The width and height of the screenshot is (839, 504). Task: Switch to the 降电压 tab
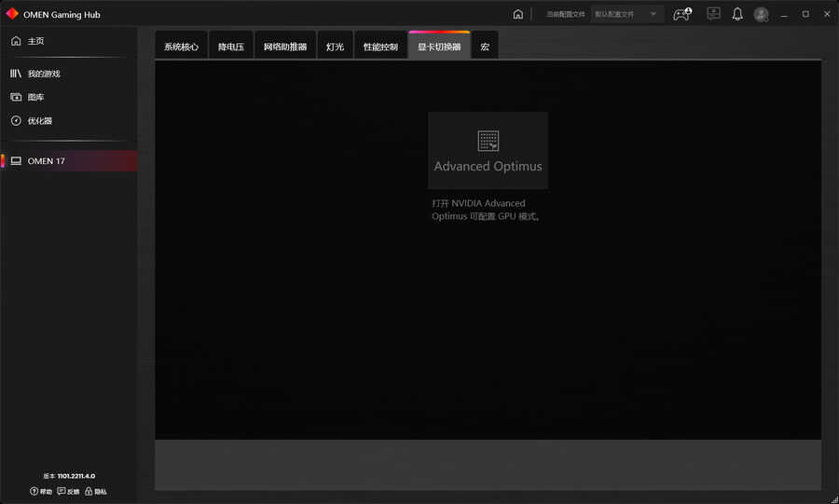pyautogui.click(x=230, y=47)
